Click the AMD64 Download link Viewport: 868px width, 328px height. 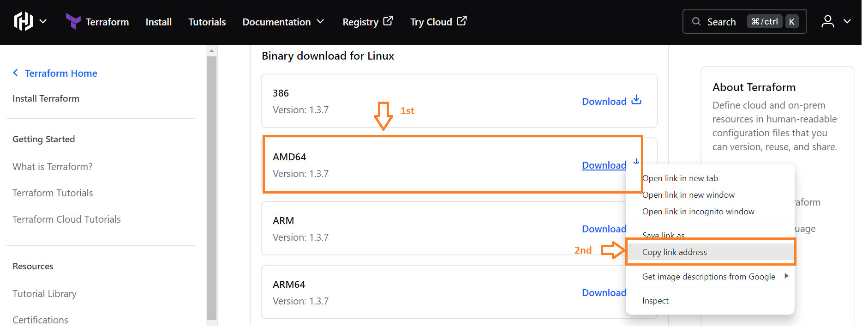click(604, 165)
